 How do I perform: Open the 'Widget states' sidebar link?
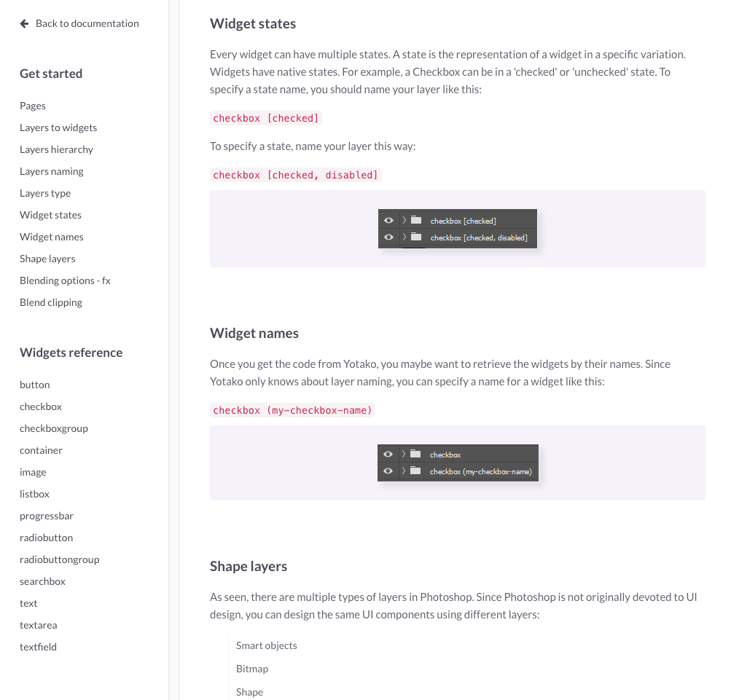pyautogui.click(x=50, y=214)
